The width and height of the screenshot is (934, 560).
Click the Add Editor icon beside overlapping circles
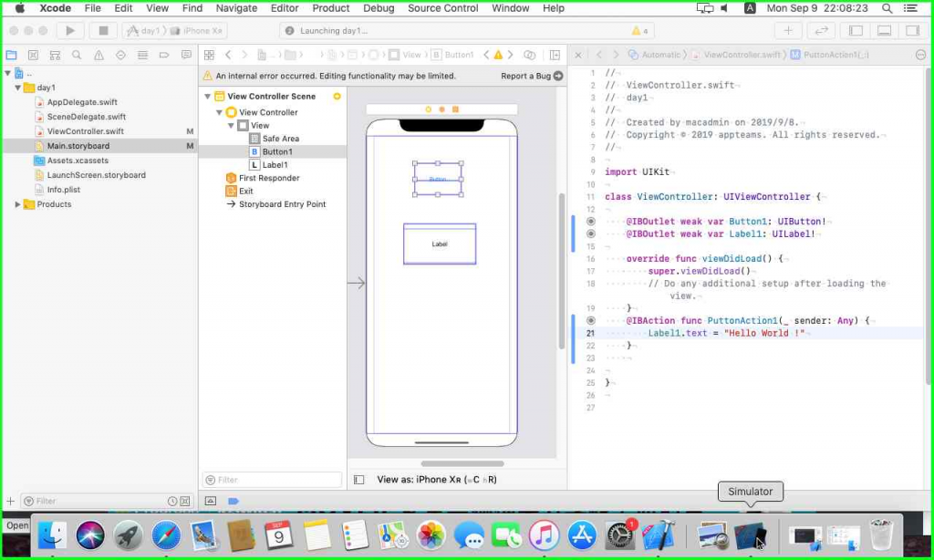[x=555, y=55]
